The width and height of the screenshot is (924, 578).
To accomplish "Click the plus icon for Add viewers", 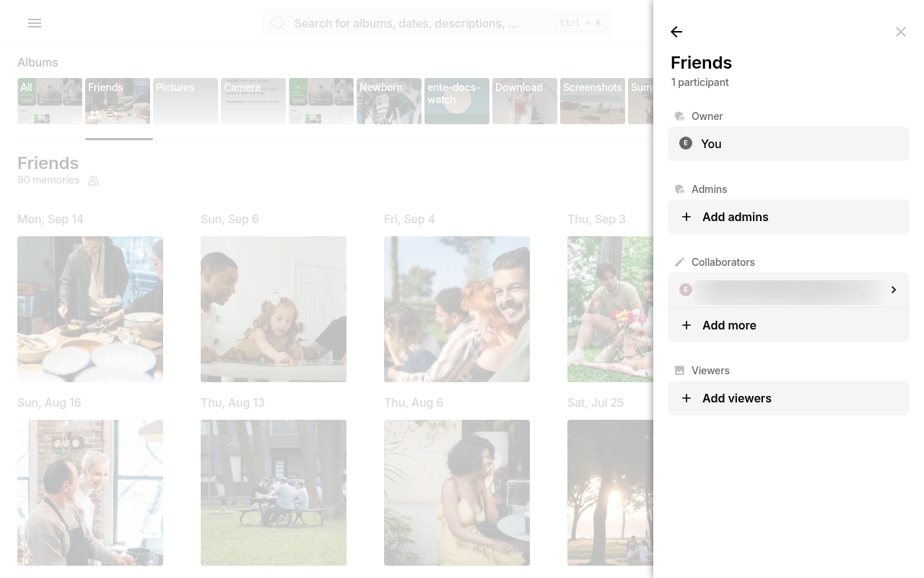I will (x=687, y=398).
